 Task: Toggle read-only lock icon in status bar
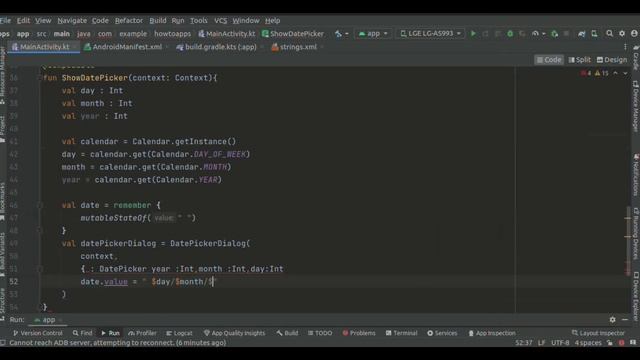pyautogui.click(x=610, y=343)
